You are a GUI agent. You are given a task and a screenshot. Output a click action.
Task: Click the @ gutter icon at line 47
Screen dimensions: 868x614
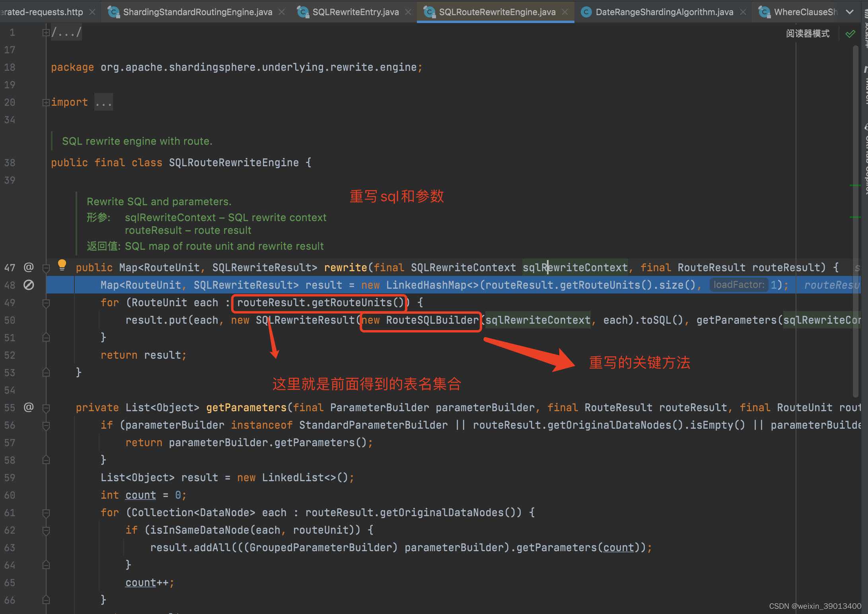pos(29,267)
